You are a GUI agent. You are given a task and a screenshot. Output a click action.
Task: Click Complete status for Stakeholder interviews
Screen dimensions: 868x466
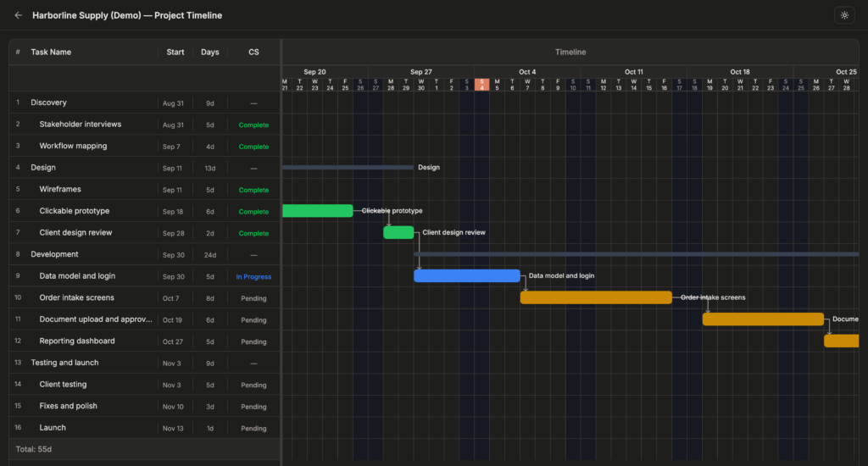tap(253, 125)
